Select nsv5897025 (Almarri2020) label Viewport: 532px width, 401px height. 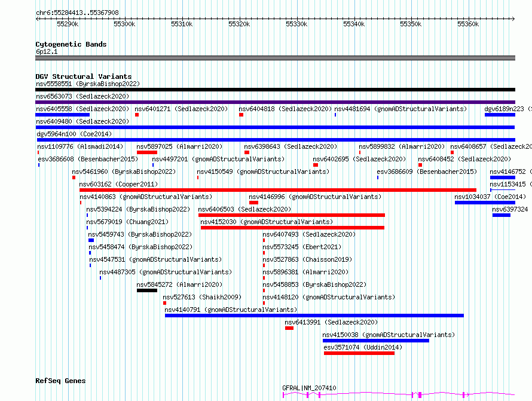179,146
